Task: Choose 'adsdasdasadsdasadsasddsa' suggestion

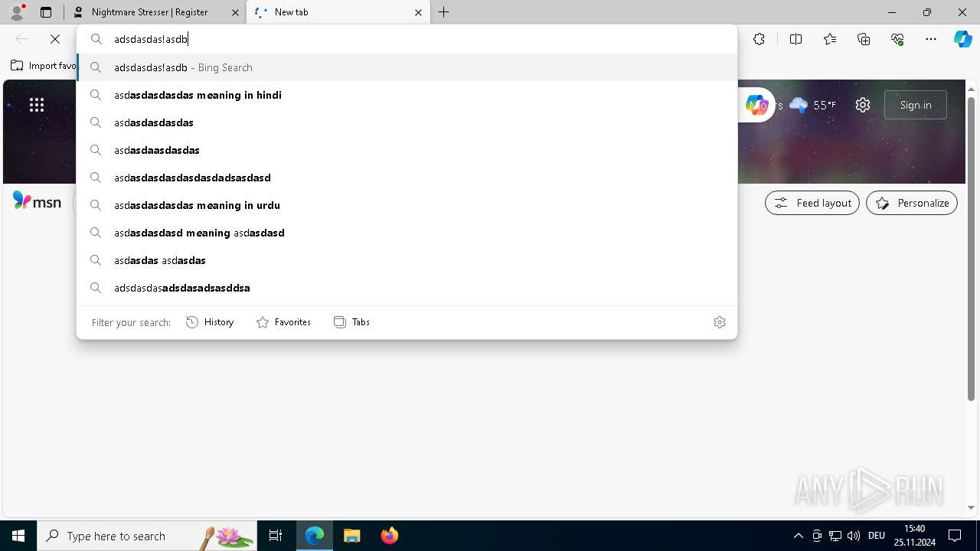Action: point(407,288)
